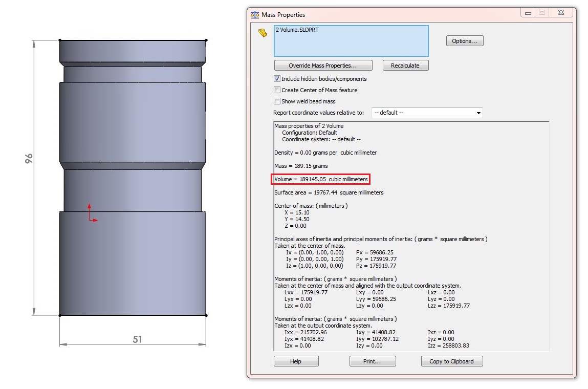Click 'Lxx = 175919.77' value
This screenshot has height=389, width=588.
click(306, 292)
